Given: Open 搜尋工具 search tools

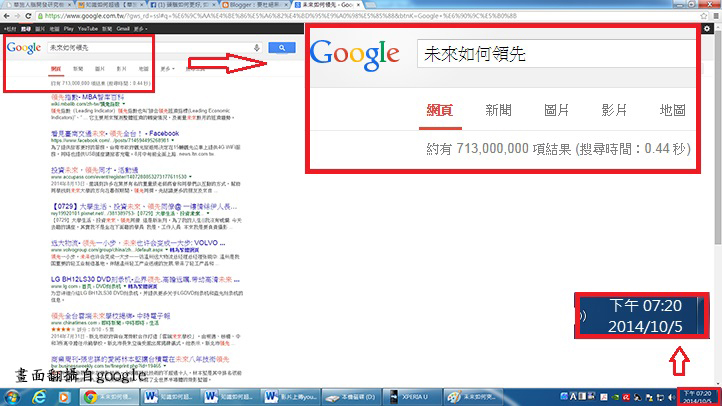Looking at the screenshot, I should pyautogui.click(x=195, y=69).
